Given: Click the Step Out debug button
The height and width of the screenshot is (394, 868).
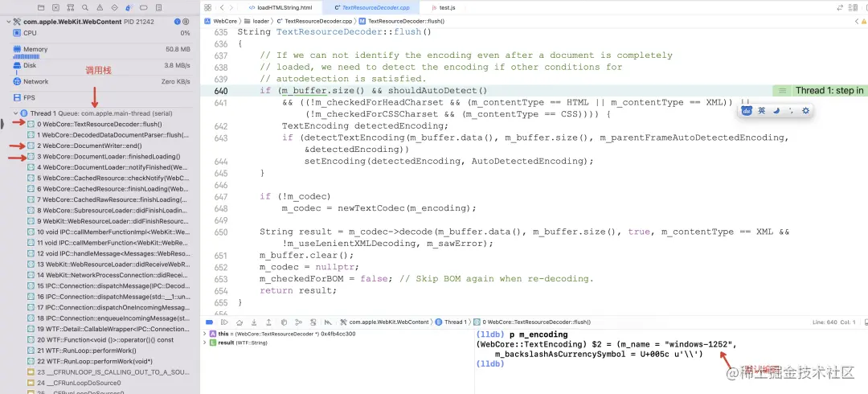Looking at the screenshot, I should tap(268, 322).
